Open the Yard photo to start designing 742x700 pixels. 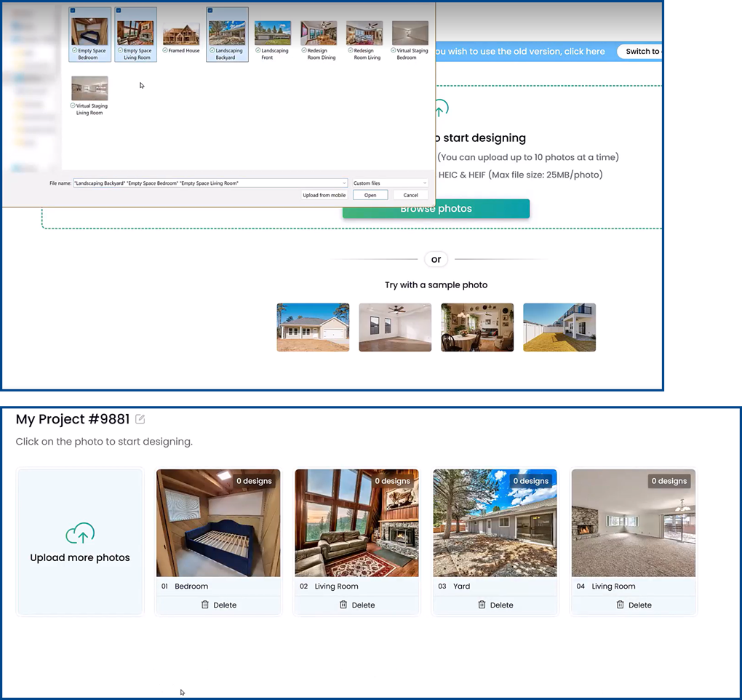coord(495,522)
